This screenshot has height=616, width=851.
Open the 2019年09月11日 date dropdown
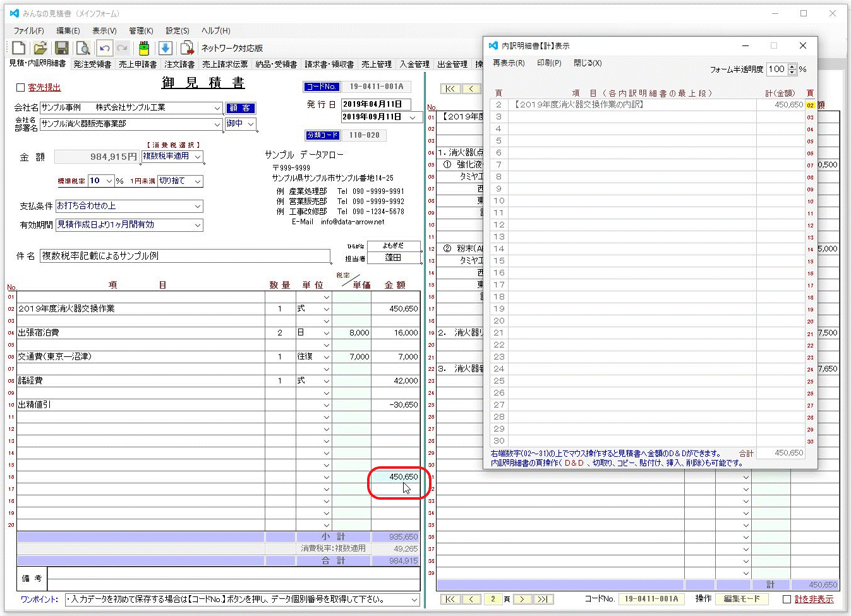(x=413, y=118)
